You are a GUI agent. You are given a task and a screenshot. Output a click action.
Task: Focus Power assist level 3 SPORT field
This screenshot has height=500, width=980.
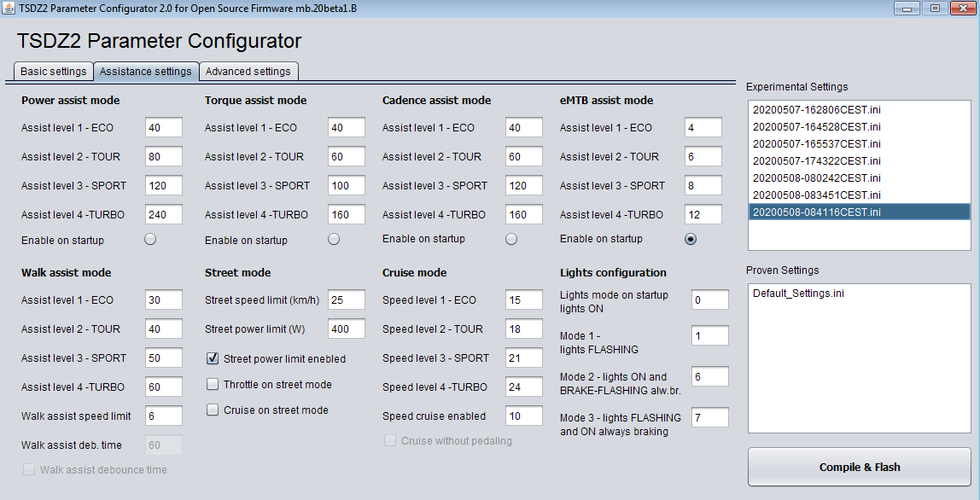click(x=164, y=186)
